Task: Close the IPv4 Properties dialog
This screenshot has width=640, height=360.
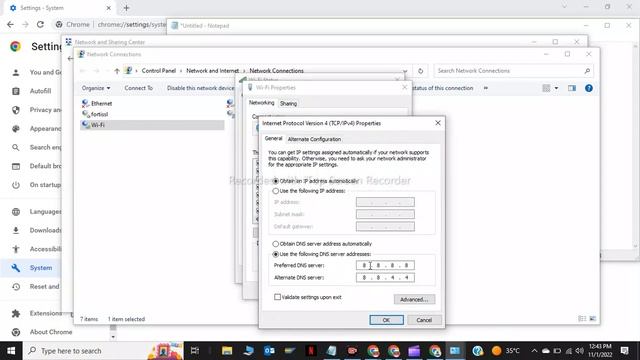Action: [438, 123]
